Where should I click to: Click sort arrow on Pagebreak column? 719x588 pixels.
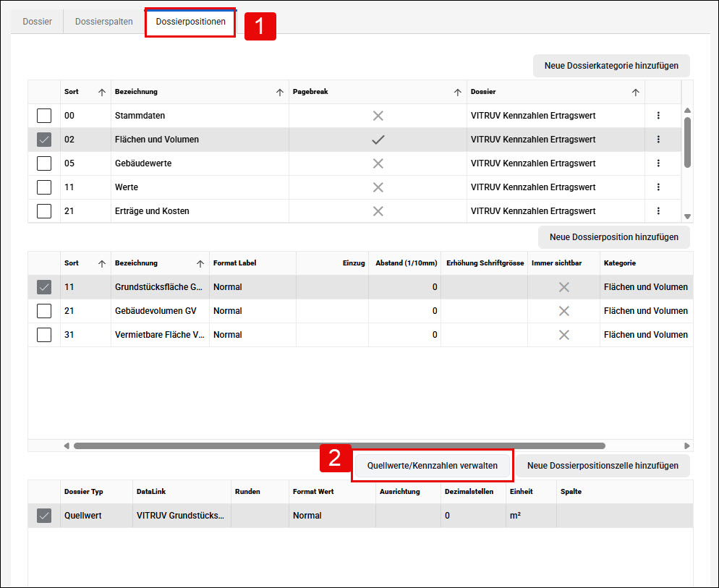pos(457,92)
